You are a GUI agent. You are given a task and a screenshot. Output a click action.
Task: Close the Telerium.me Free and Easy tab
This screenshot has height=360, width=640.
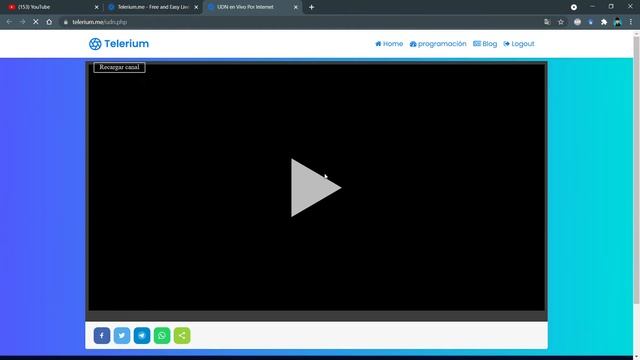tap(196, 7)
